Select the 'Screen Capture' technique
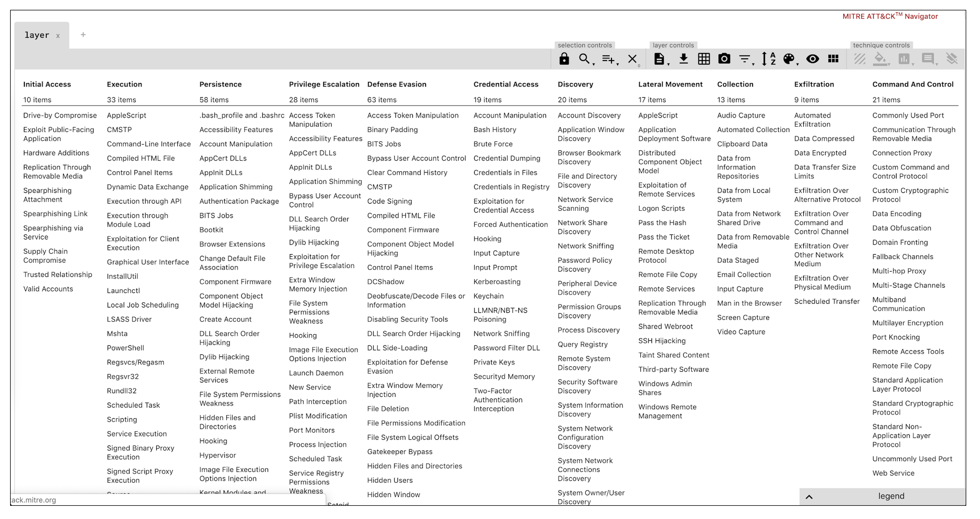 click(743, 317)
